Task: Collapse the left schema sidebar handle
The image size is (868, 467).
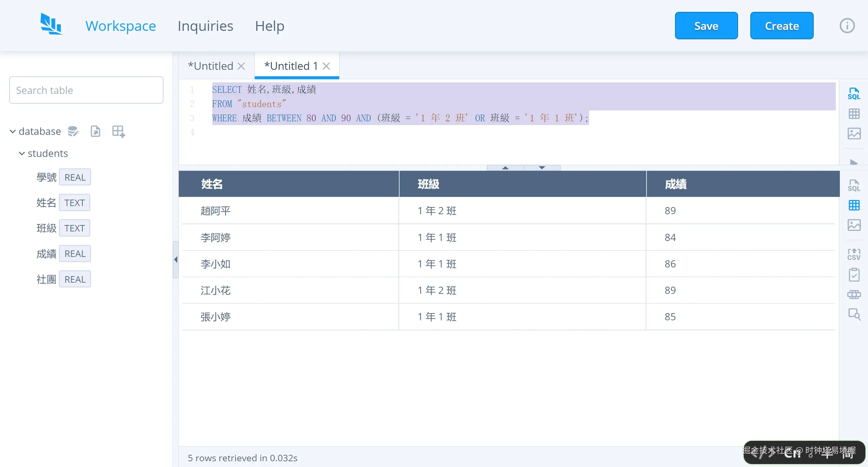Action: coord(176,260)
